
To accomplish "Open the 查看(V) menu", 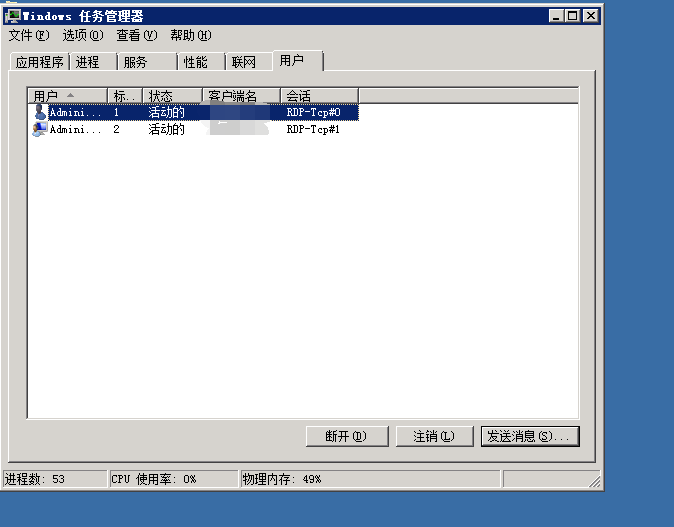I will point(137,35).
